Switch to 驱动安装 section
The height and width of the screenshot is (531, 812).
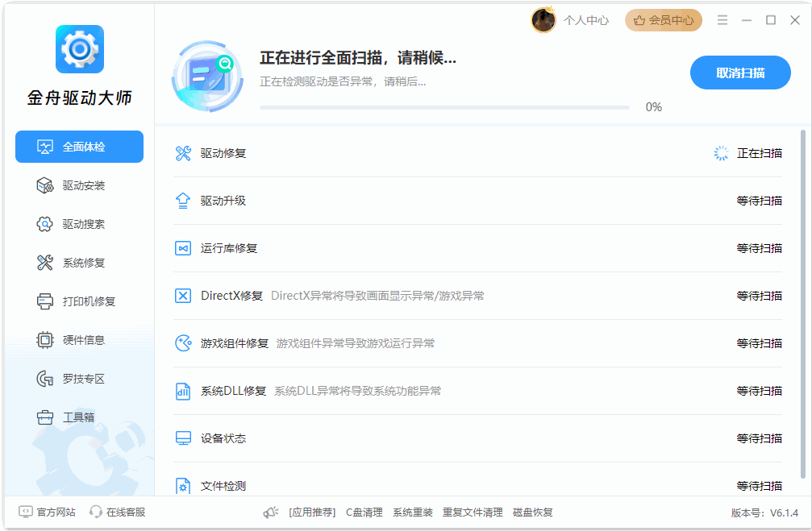[79, 185]
